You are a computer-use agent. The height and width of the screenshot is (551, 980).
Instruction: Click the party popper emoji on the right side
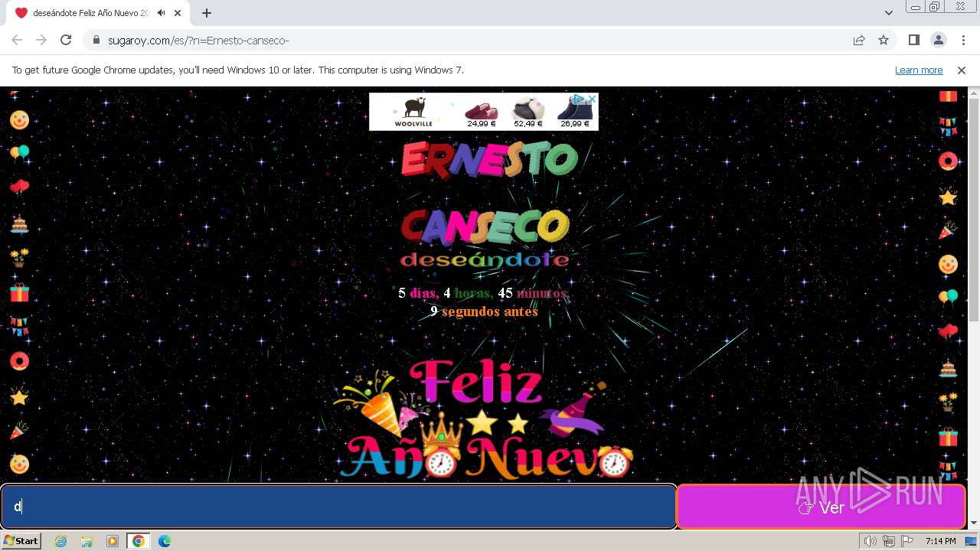click(948, 230)
